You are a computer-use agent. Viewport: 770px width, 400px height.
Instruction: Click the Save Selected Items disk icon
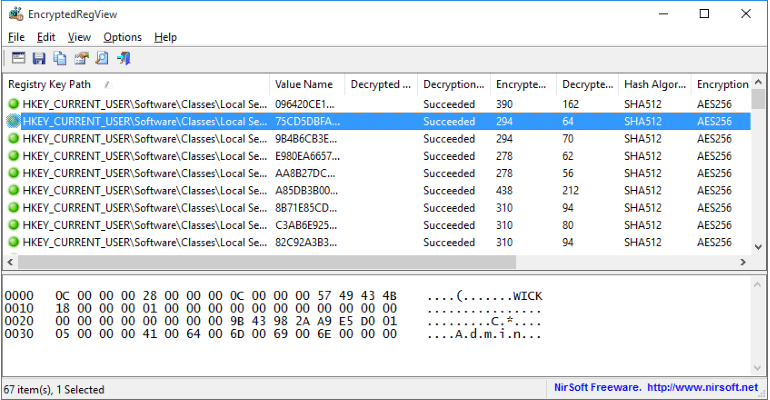click(x=40, y=59)
